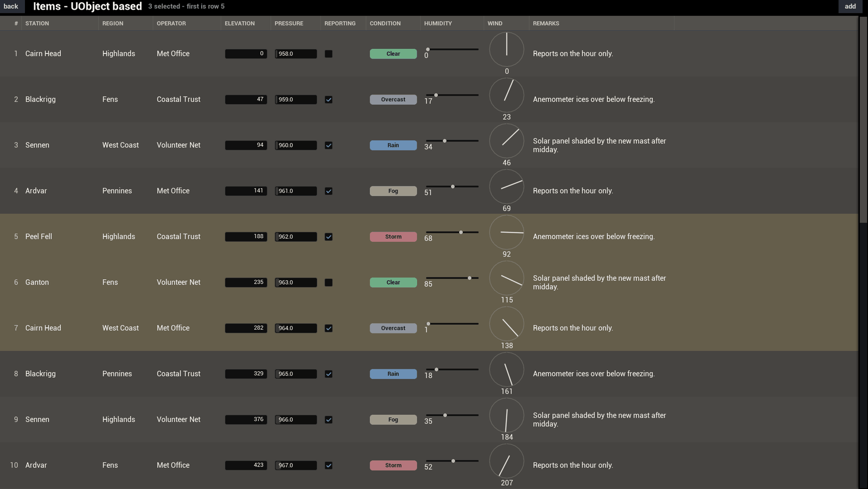868x489 pixels.
Task: Open the Clear condition selector in row 1
Action: pos(393,54)
